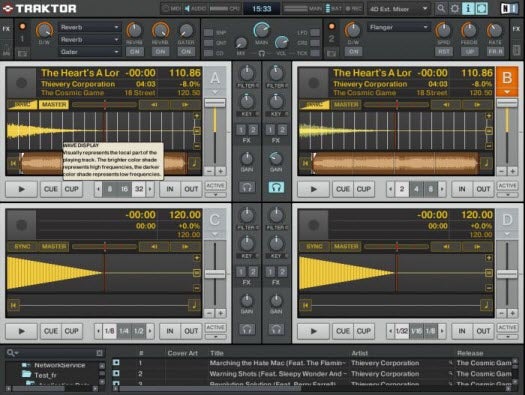The width and height of the screenshot is (525, 395).
Task: Select the Test_fr folder in browser tree
Action: tap(45, 375)
